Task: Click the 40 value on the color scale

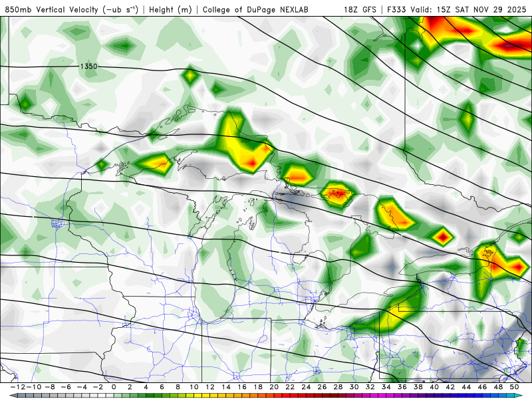Action: pos(434,387)
